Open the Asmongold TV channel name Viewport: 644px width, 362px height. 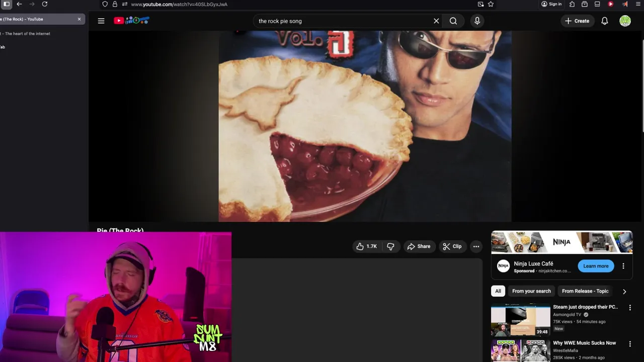[567, 315]
